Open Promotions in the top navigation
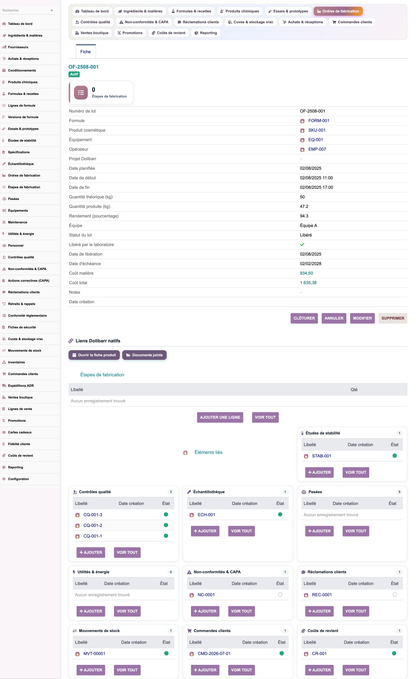This screenshot has width=416, height=679. tap(130, 33)
